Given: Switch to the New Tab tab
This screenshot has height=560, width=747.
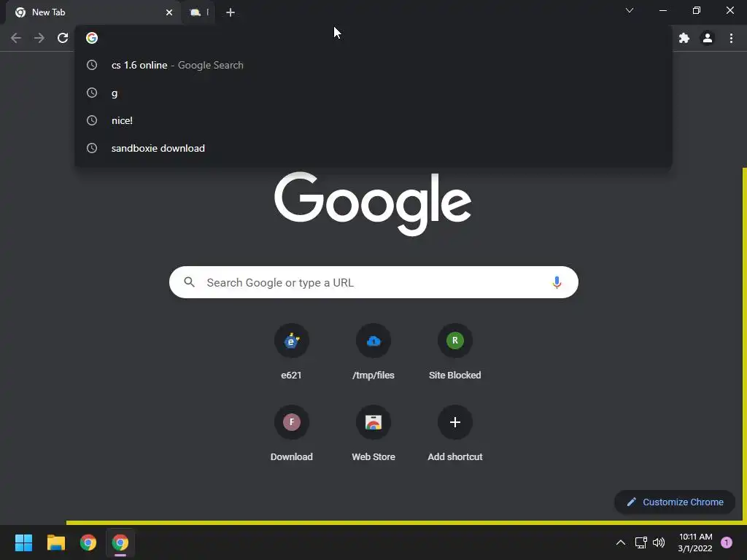Looking at the screenshot, I should point(93,12).
